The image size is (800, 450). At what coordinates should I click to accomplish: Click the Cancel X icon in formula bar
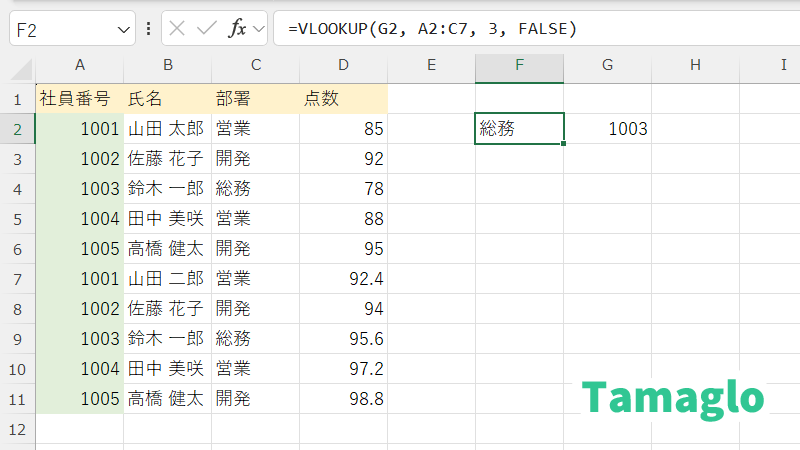pos(177,29)
